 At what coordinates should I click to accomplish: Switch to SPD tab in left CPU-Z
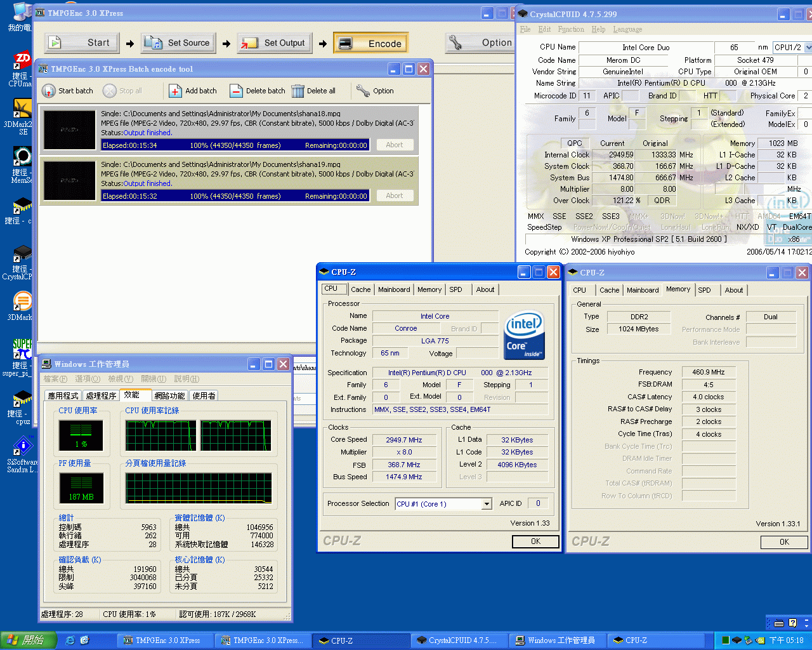(456, 289)
